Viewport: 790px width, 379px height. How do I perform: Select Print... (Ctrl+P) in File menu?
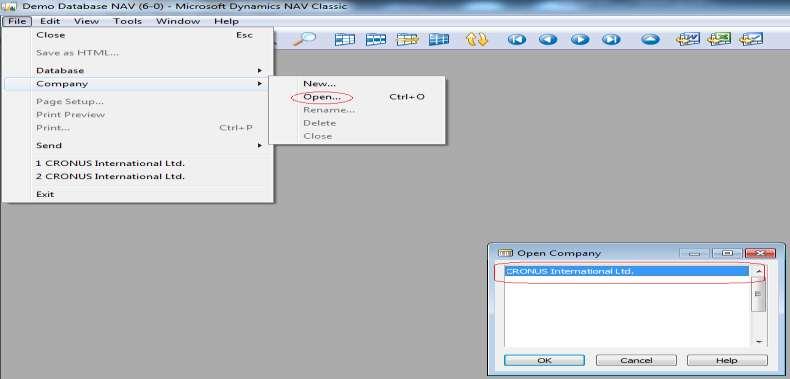138,128
